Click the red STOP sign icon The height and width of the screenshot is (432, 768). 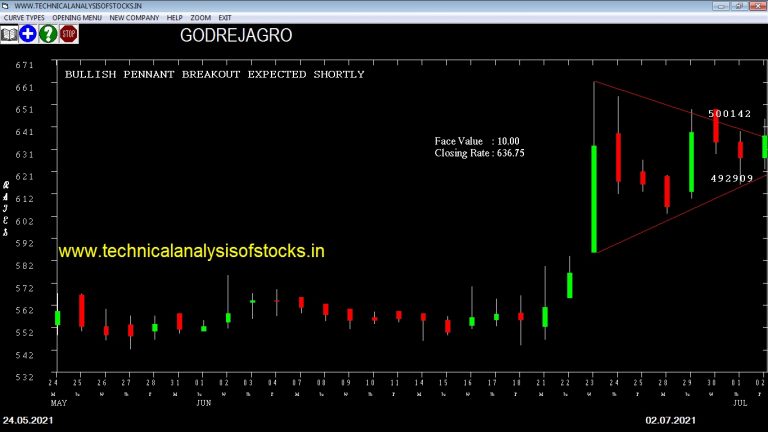pos(69,34)
